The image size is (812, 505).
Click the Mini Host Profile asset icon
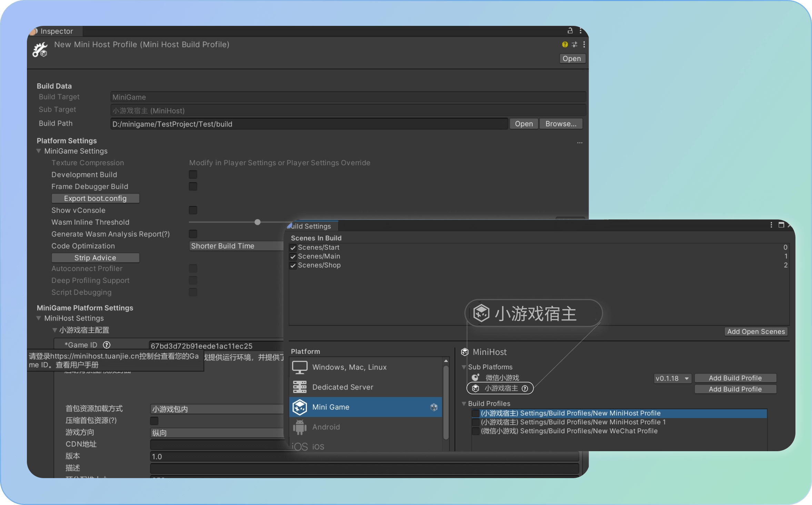[x=40, y=50]
